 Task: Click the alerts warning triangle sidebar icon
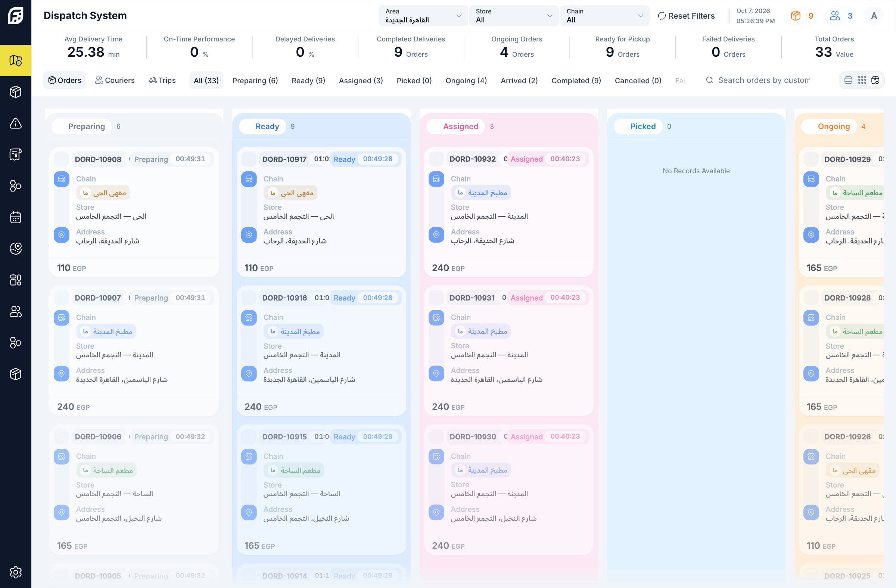click(15, 123)
